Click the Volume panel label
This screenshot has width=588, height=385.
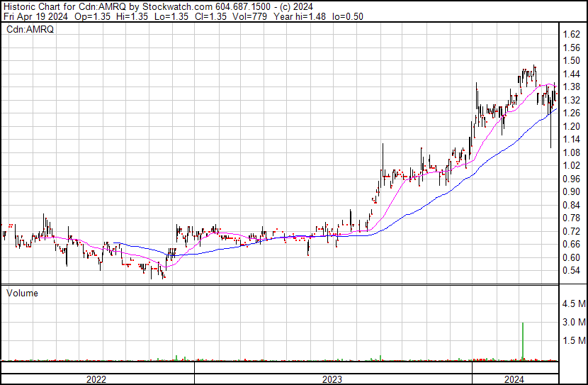pos(22,293)
